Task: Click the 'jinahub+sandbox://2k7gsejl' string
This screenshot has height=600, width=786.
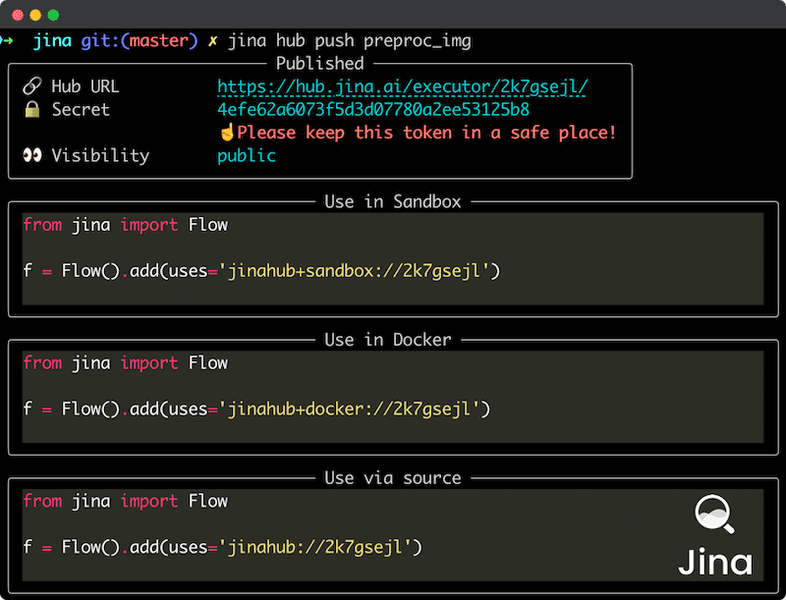Action: [x=354, y=271]
